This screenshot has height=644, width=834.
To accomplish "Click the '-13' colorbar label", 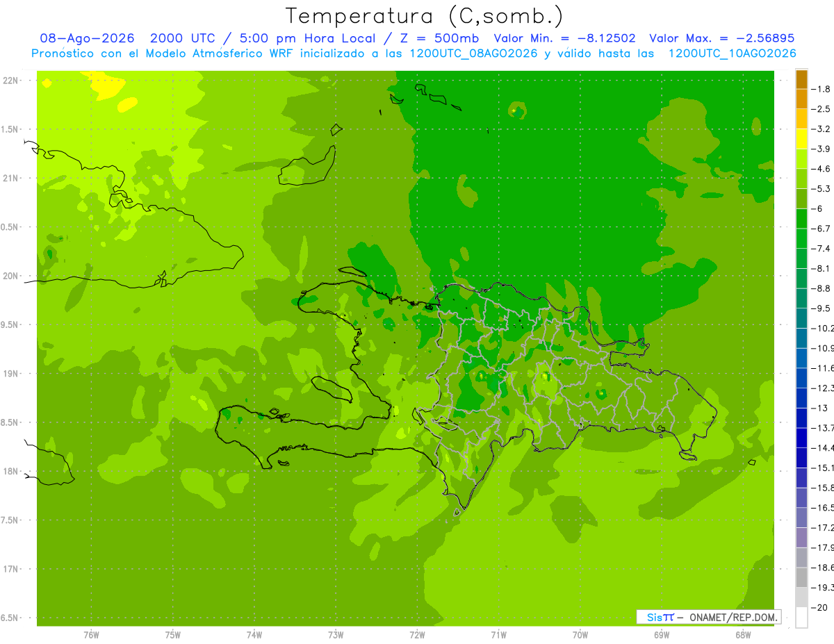I will tap(819, 408).
